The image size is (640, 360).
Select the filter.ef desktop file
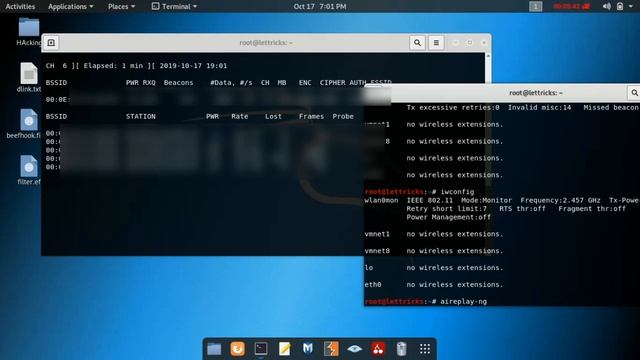pos(29,170)
